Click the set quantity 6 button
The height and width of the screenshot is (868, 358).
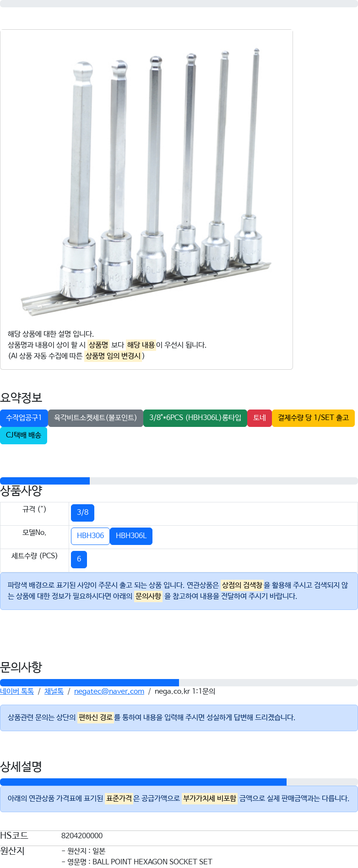[79, 559]
